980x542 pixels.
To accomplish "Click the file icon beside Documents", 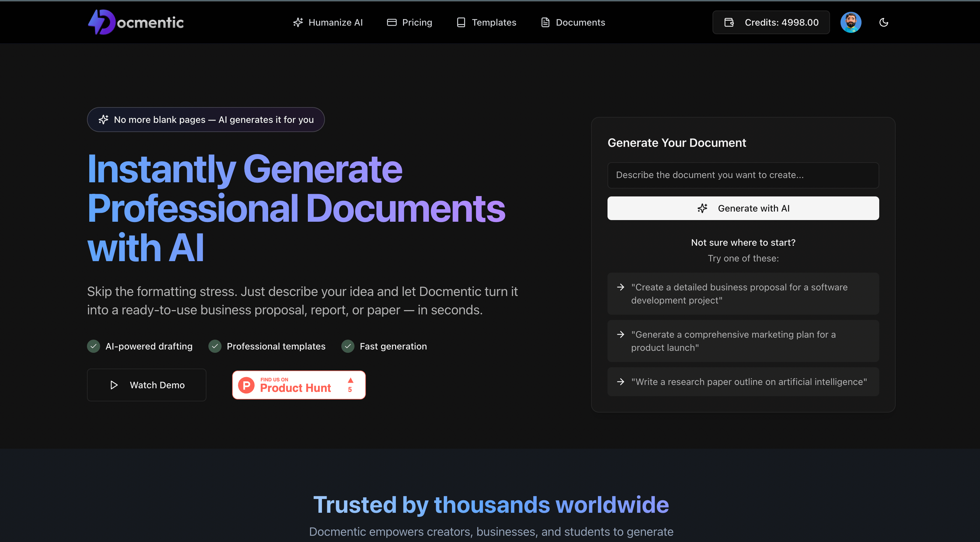I will pos(545,22).
